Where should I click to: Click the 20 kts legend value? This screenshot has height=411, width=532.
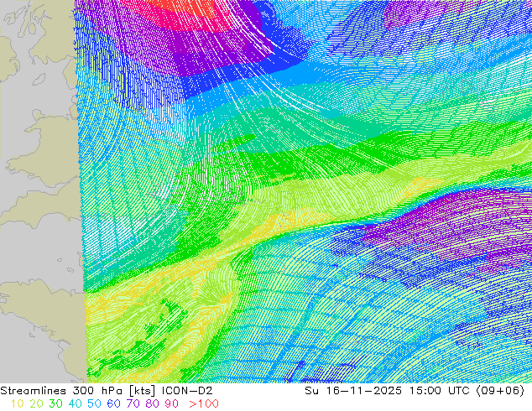pyautogui.click(x=36, y=404)
